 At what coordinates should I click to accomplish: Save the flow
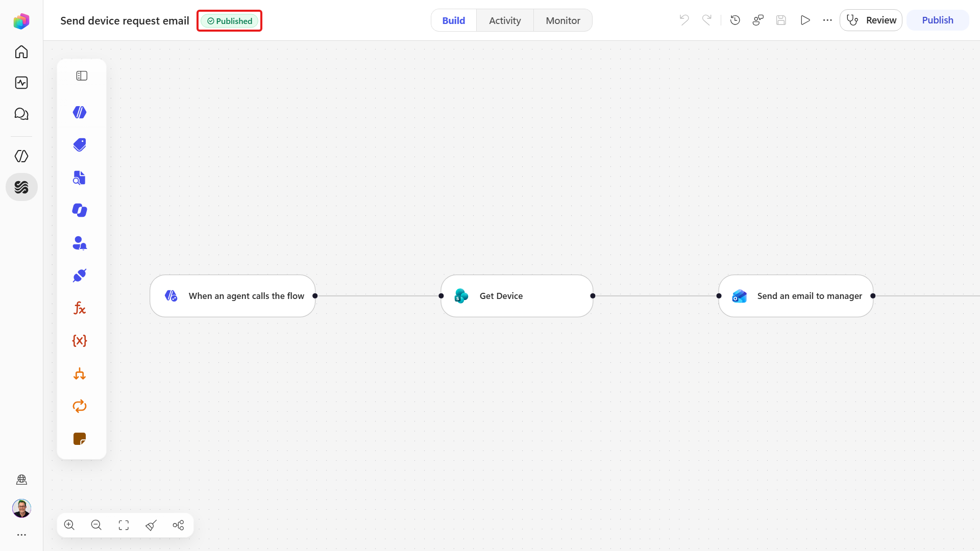coord(781,20)
